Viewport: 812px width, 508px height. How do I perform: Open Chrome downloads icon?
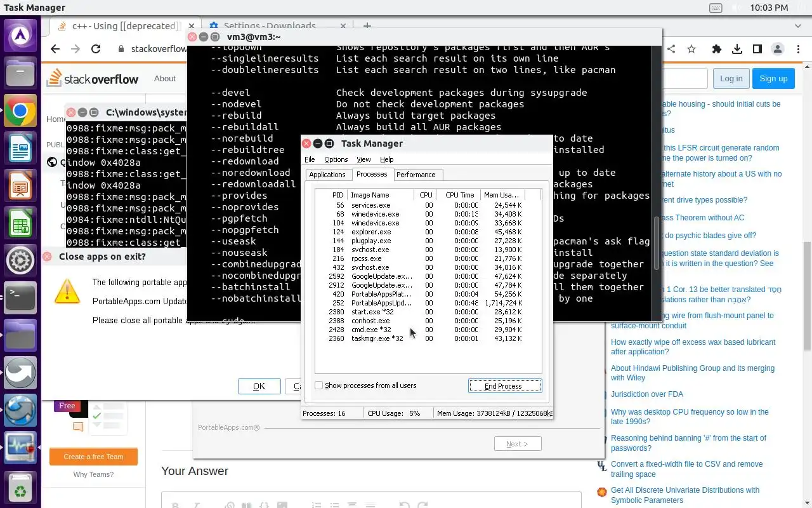[x=737, y=49]
